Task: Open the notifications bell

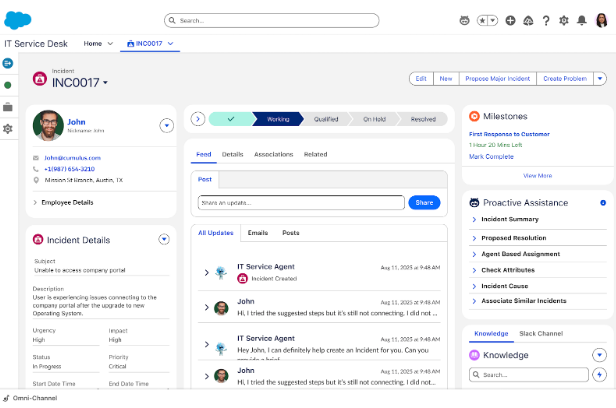Action: point(582,20)
